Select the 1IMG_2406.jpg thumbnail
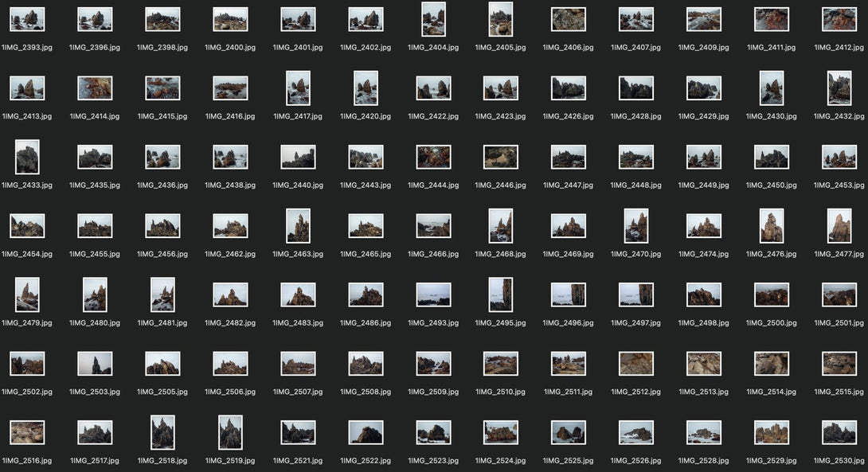Image resolution: width=868 pixels, height=472 pixels. click(x=569, y=19)
